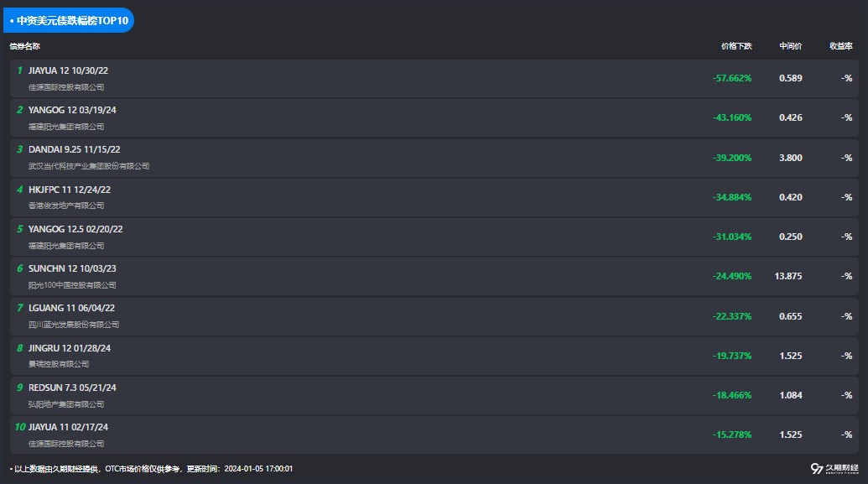
Task: Click the HKJFPC 11 12/24/22 bond name
Action: point(70,190)
